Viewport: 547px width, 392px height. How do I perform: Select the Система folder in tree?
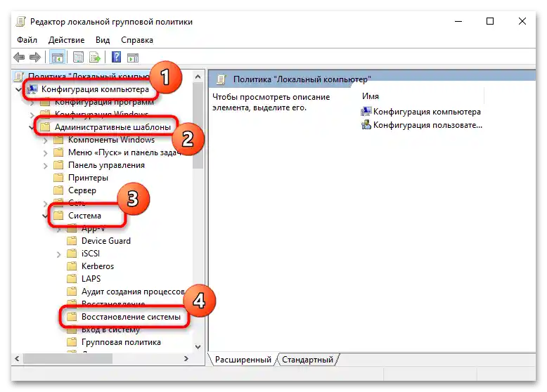pos(84,216)
